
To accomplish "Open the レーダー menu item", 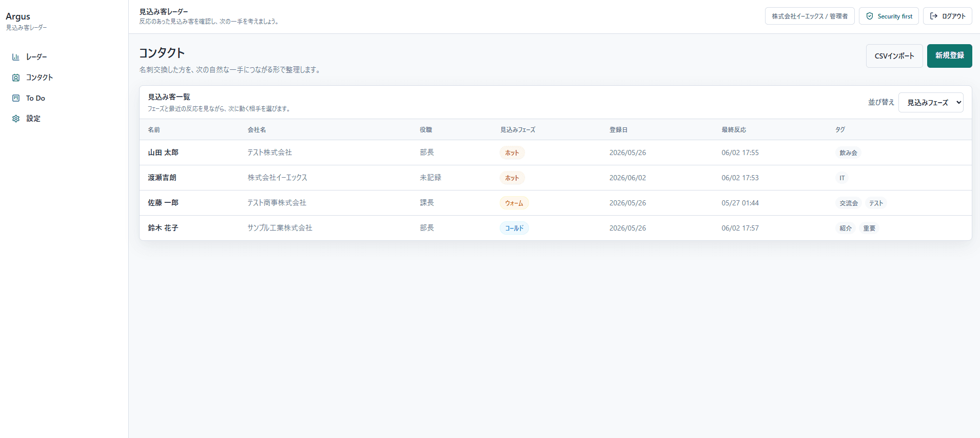I will point(64,57).
